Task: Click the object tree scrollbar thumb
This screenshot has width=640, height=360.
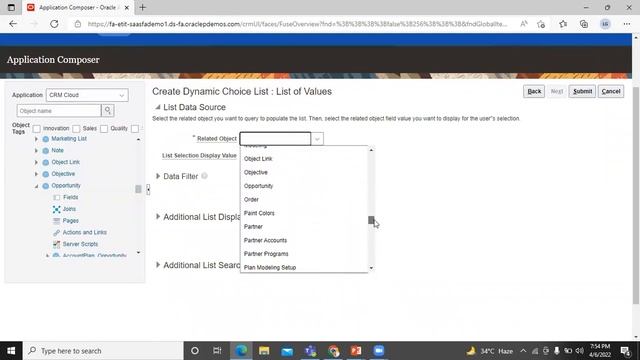Action: [x=138, y=189]
